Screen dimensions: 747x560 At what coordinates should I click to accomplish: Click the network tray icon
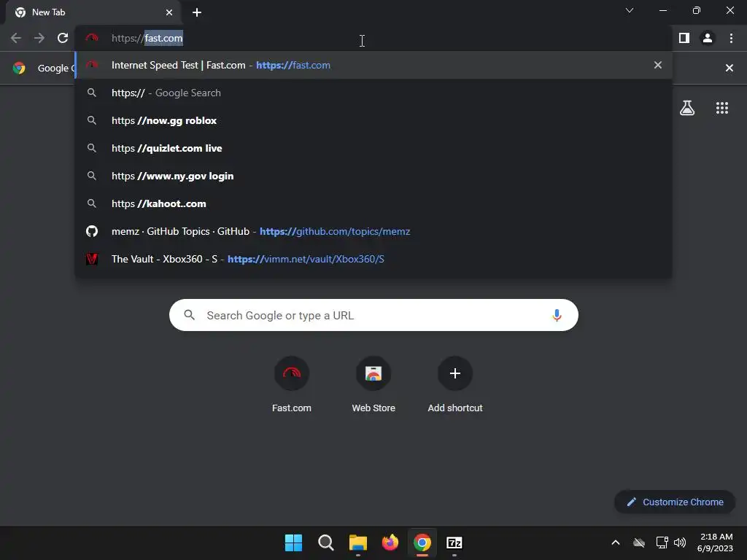coord(662,542)
